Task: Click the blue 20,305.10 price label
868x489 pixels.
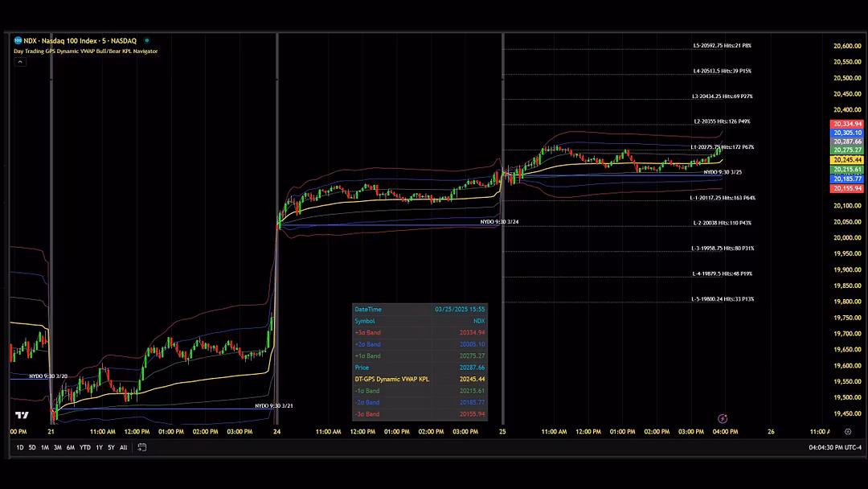Action: pyautogui.click(x=847, y=133)
